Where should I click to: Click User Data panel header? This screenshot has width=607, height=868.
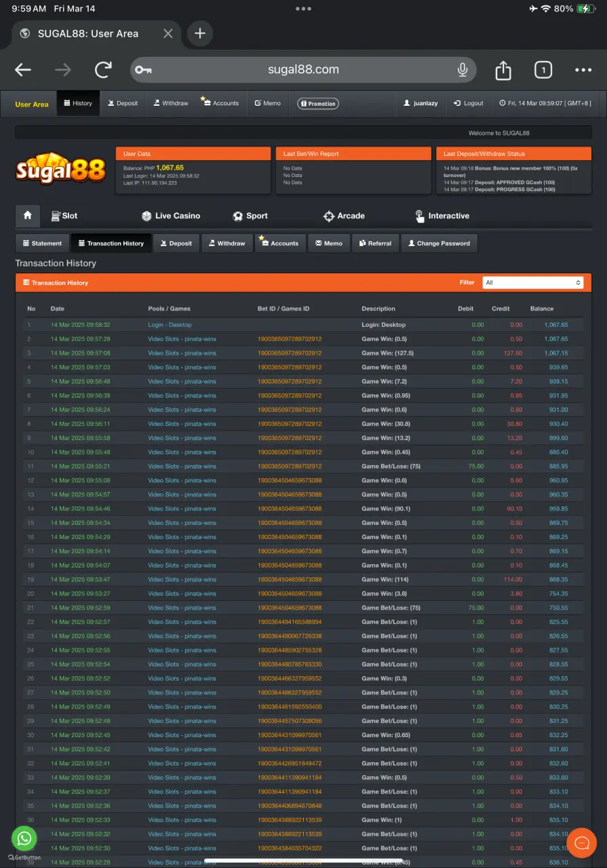pos(193,154)
